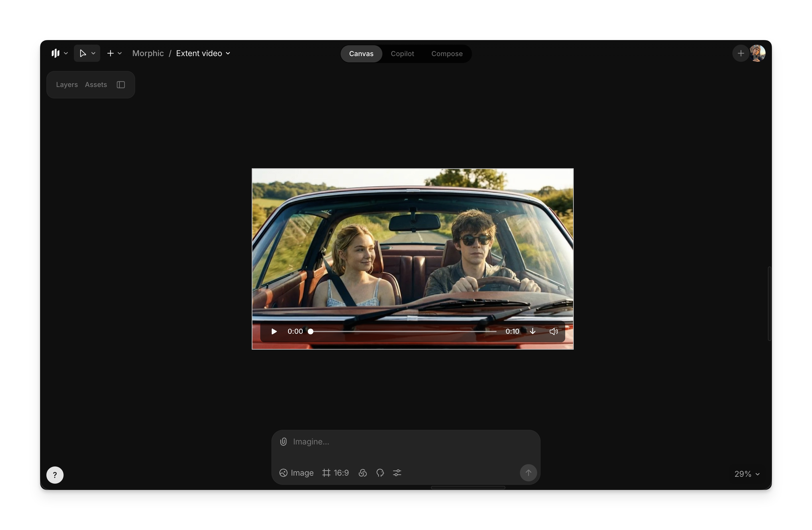Click the character head icon in prompt bar

pos(380,473)
